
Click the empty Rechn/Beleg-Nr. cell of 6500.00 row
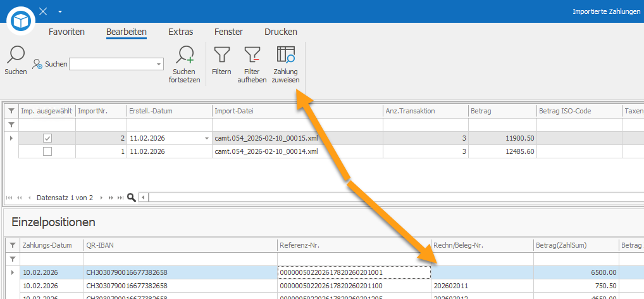482,272
